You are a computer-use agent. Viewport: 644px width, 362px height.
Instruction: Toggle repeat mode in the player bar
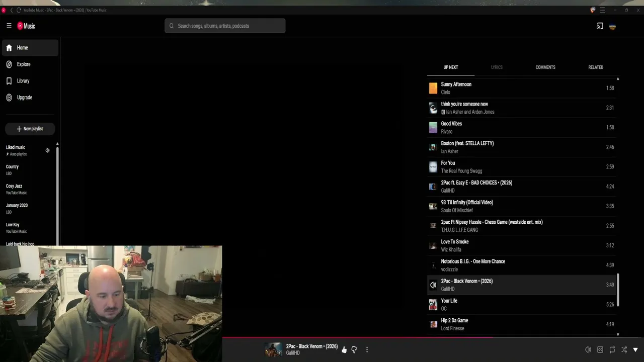pos(612,350)
